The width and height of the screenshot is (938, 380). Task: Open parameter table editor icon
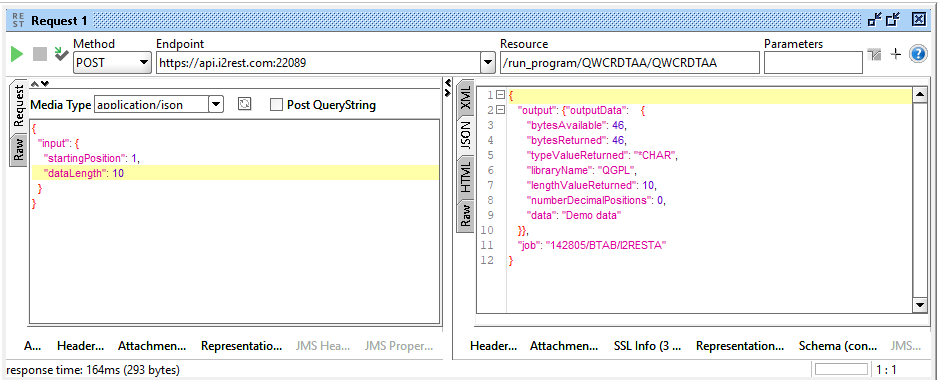point(875,55)
